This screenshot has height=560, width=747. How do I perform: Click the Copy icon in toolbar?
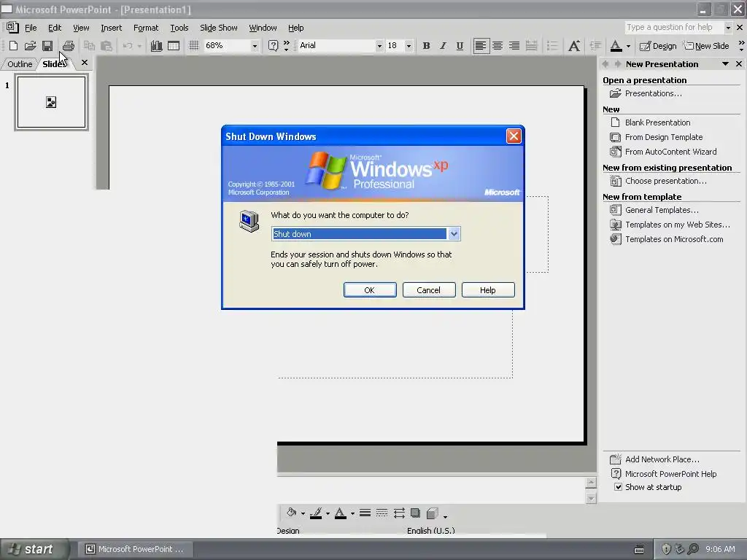point(89,46)
